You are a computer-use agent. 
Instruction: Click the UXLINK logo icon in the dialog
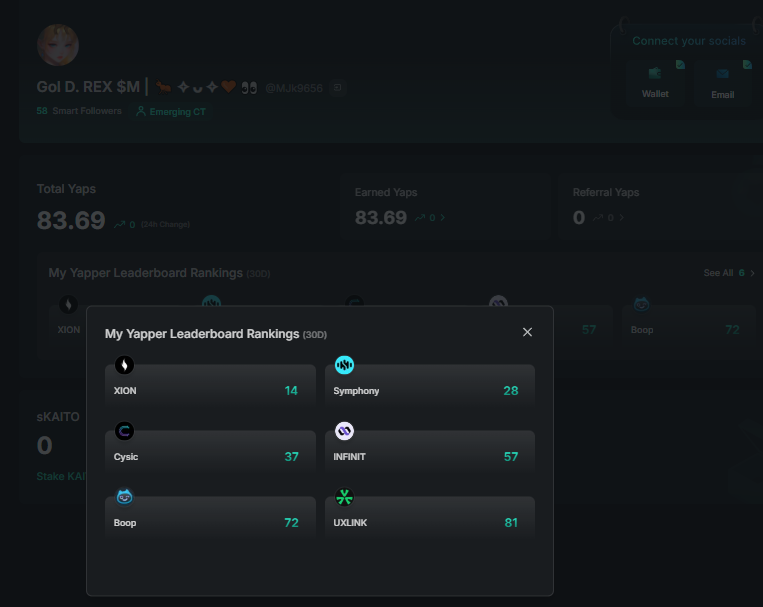[345, 497]
